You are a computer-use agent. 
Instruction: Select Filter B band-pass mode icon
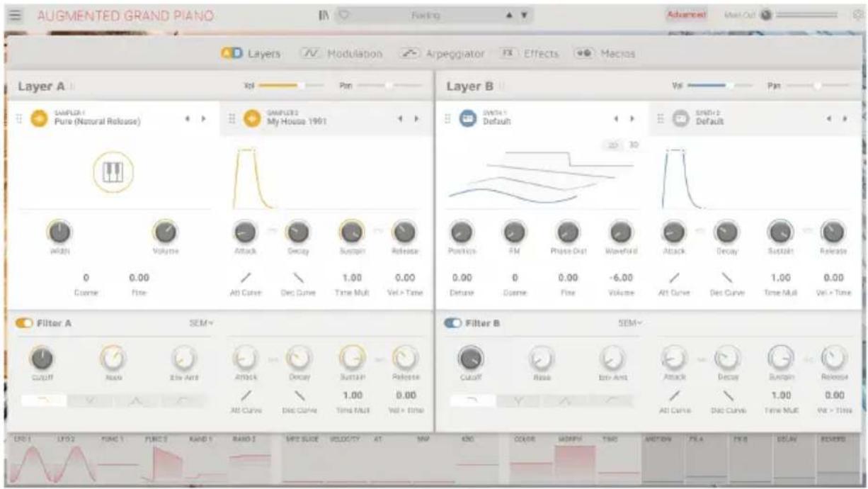coord(566,401)
